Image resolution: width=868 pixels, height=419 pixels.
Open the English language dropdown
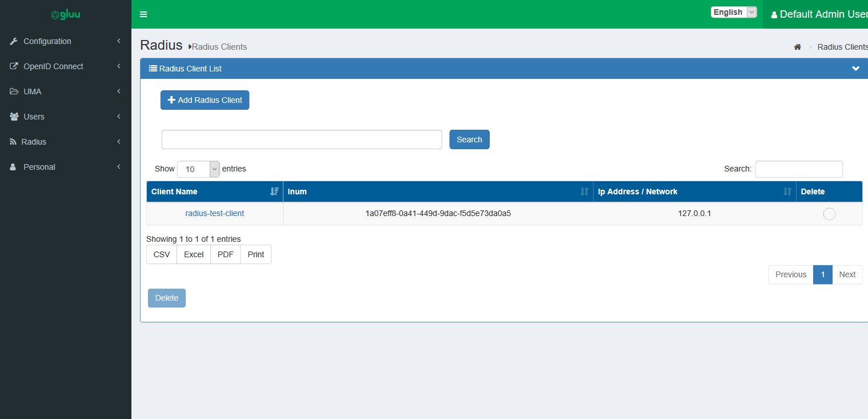click(734, 12)
